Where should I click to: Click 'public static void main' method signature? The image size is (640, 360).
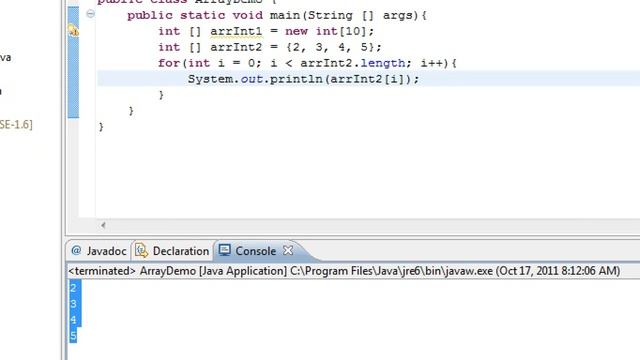click(x=277, y=16)
